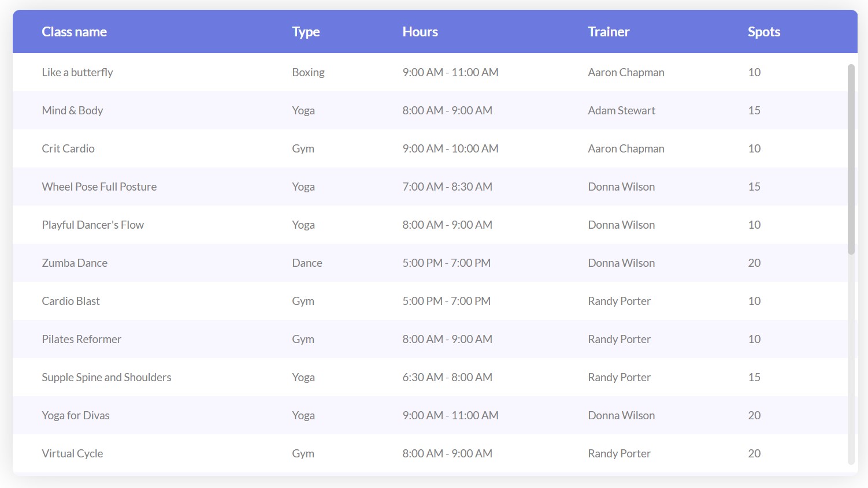868x488 pixels.
Task: Click 'Randy Porter' in Cardio Blast row
Action: pyautogui.click(x=619, y=301)
